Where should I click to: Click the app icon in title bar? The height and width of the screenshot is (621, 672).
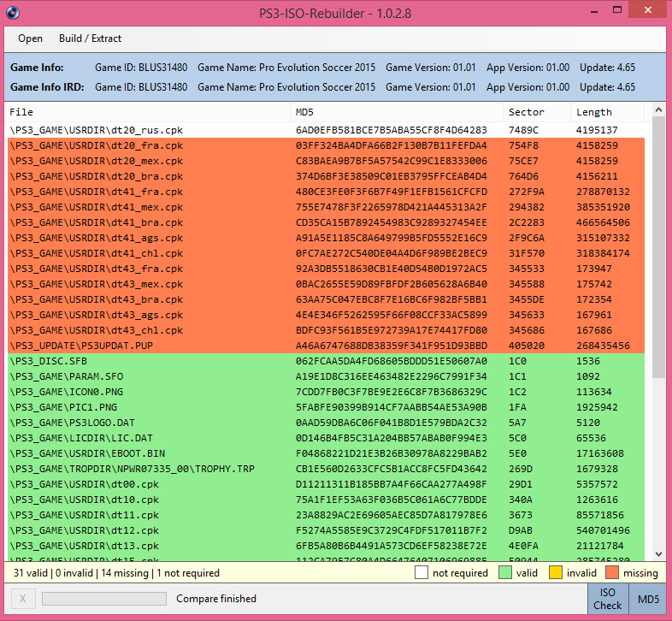(13, 13)
